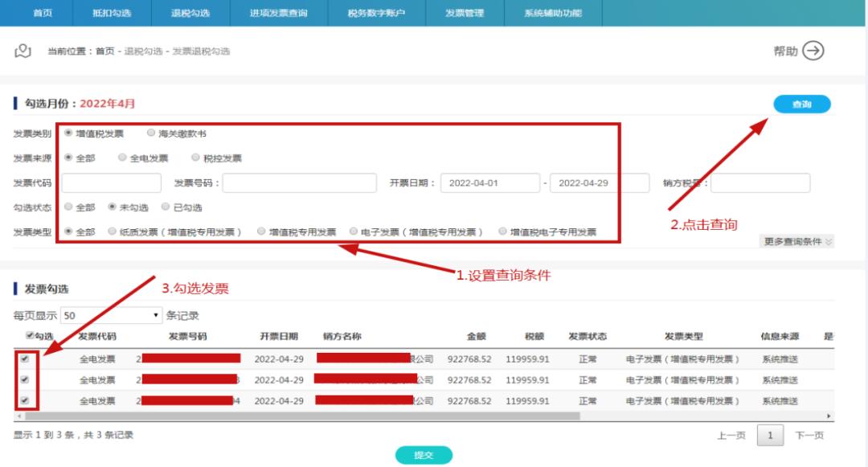This screenshot has height=467, width=868.
Task: Click the 销方税号 input field
Action: pyautogui.click(x=760, y=182)
